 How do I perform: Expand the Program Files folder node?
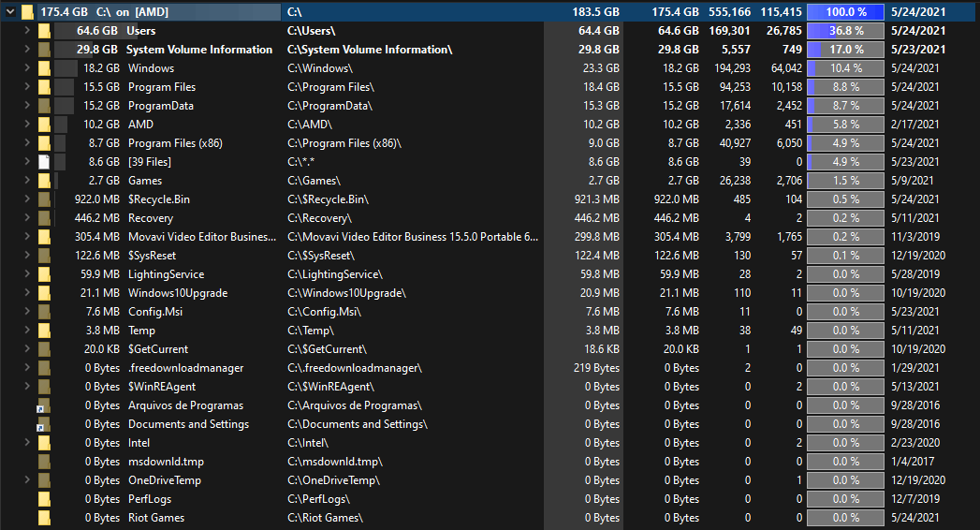[x=27, y=86]
